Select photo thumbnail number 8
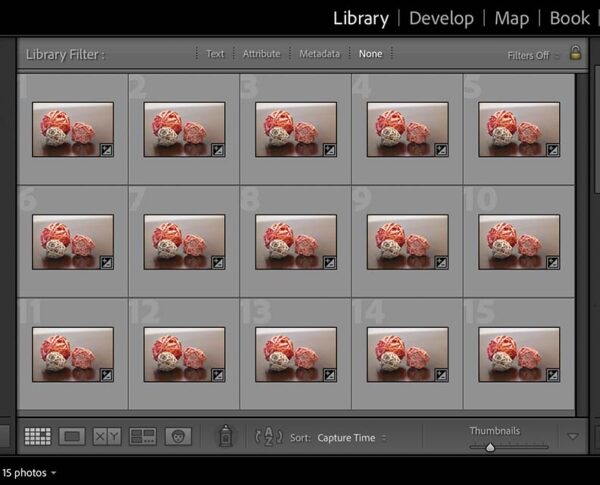Screen dimensions: 600x485 coord(296,242)
